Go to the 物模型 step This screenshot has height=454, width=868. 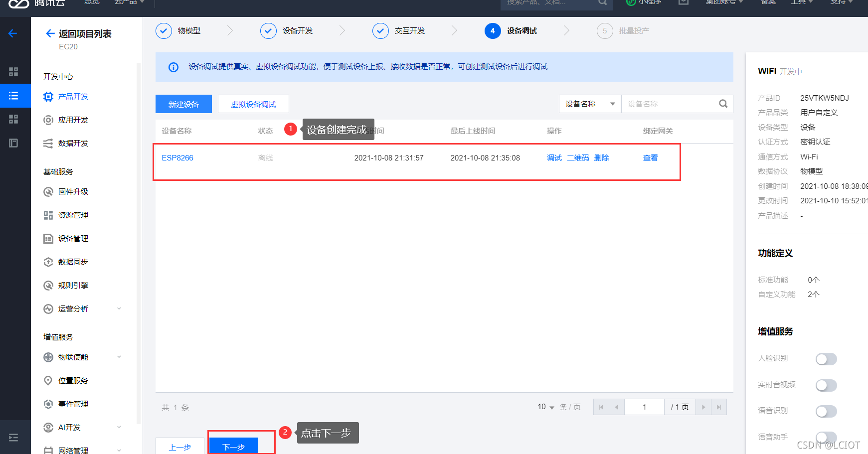coord(178,31)
